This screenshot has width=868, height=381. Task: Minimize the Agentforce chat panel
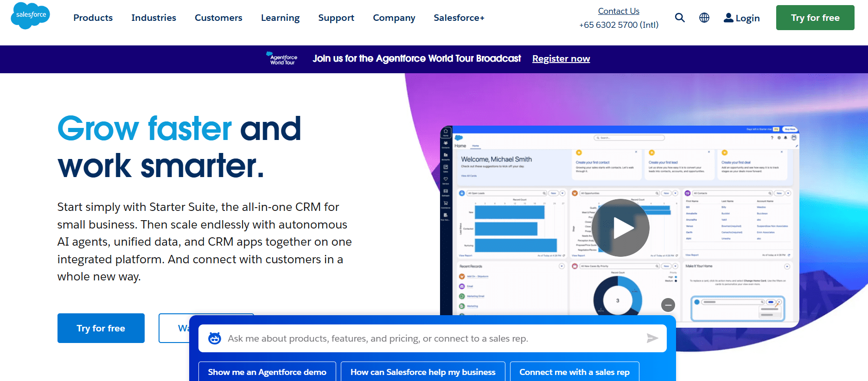tap(668, 305)
